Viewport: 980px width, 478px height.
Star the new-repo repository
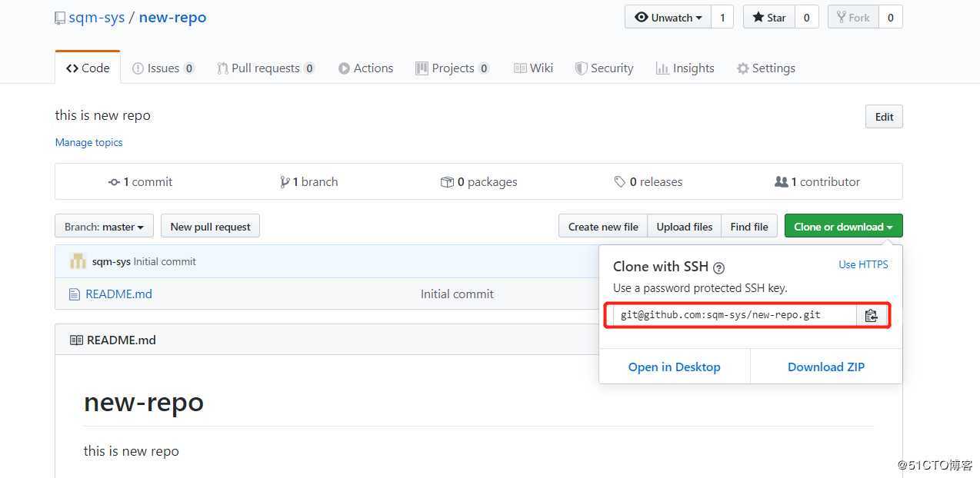(768, 17)
